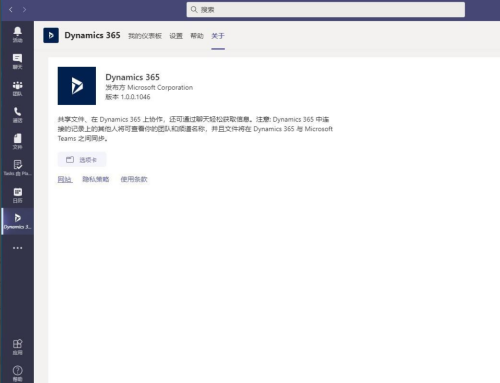Open the Calendar icon in sidebar

(x=17, y=195)
